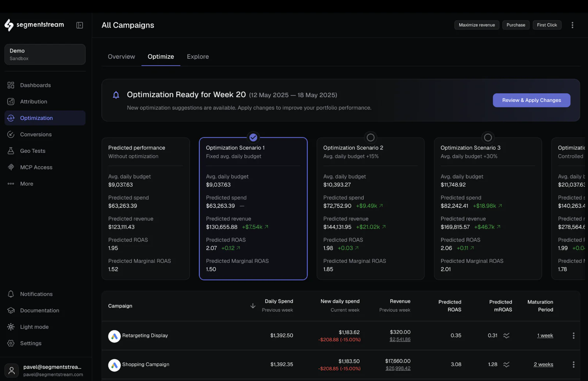This screenshot has height=381, width=588.
Task: Click Shopping Campaign mROAS trend icon
Action: 506,364
